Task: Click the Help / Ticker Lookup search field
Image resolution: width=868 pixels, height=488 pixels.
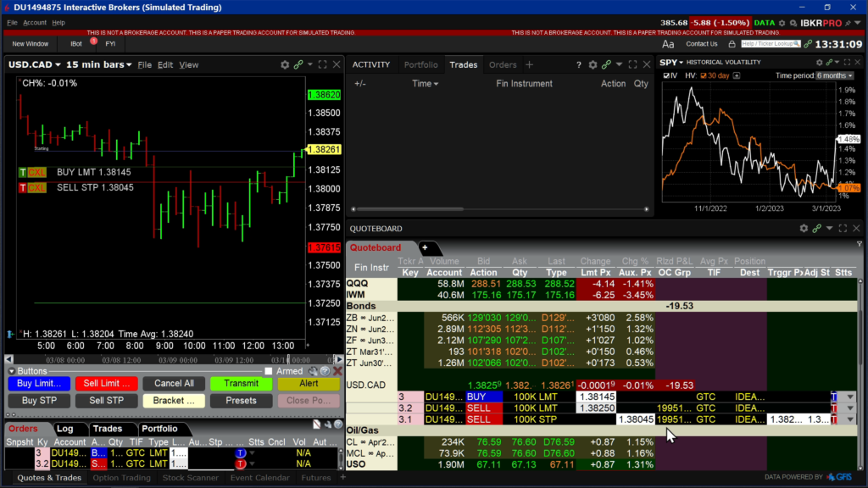Action: pyautogui.click(x=771, y=44)
